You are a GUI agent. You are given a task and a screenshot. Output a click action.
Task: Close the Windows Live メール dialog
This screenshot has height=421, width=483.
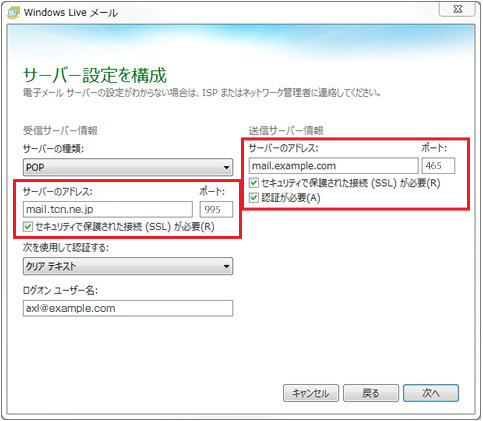click(457, 9)
